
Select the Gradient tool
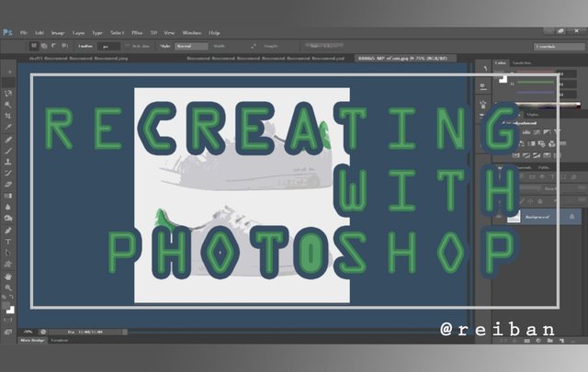8,196
